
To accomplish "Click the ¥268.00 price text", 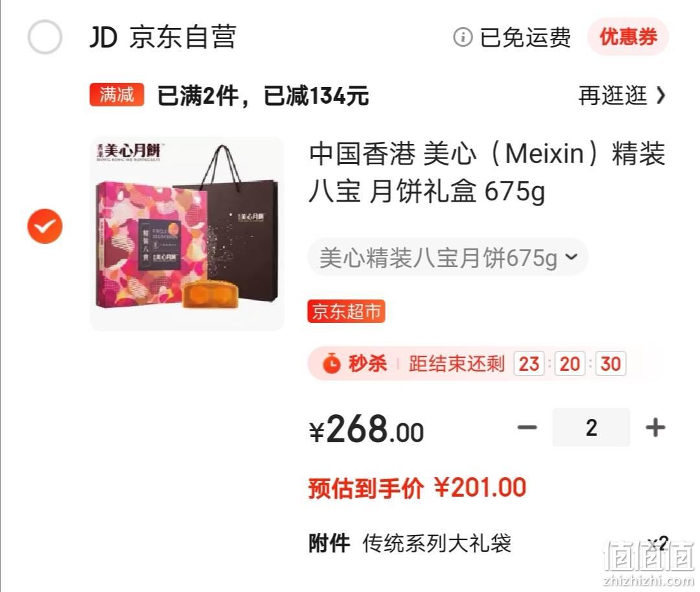I will coord(366,429).
